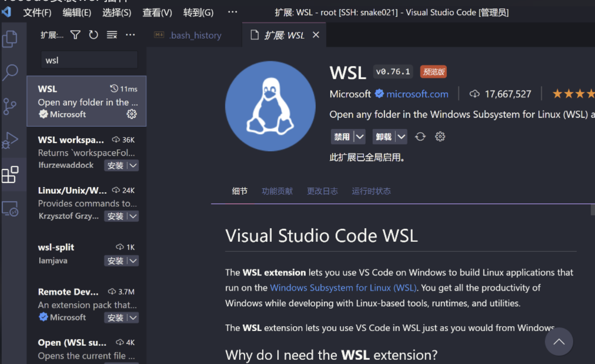Open manage gear for WSL list item
The height and width of the screenshot is (364, 595).
click(131, 114)
